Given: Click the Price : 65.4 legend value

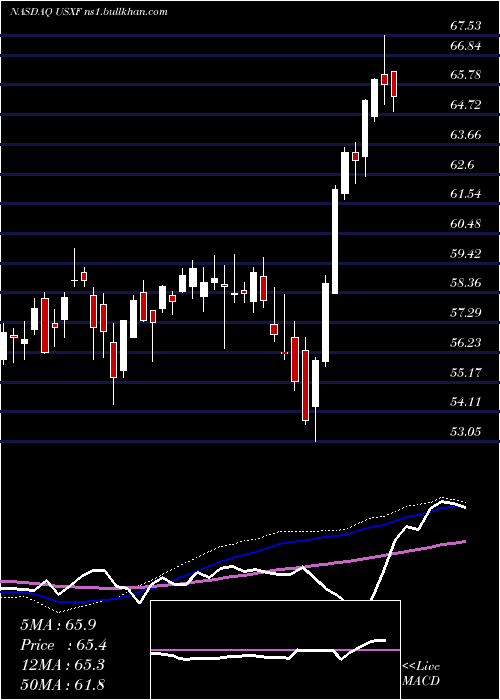Looking at the screenshot, I should click(x=63, y=645).
